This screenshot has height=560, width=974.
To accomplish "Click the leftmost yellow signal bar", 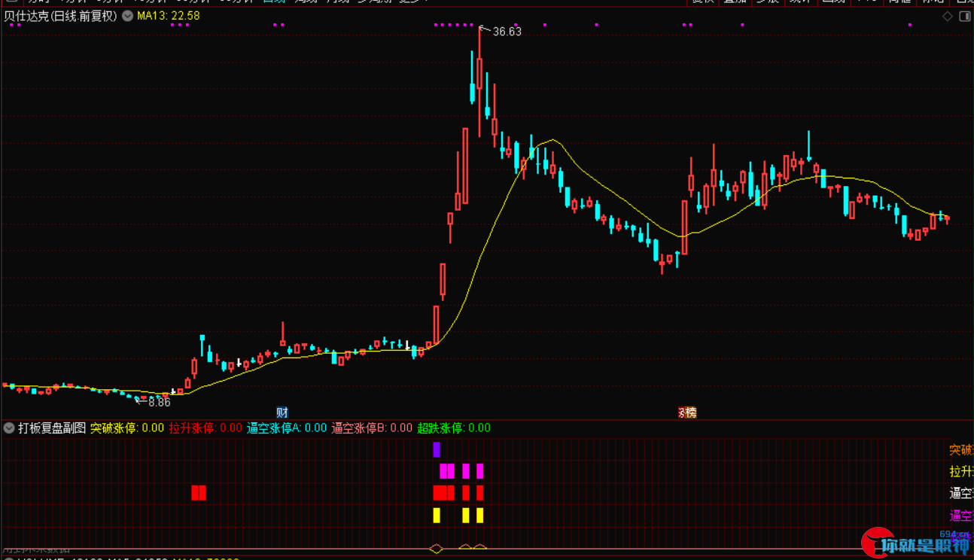I will click(437, 516).
